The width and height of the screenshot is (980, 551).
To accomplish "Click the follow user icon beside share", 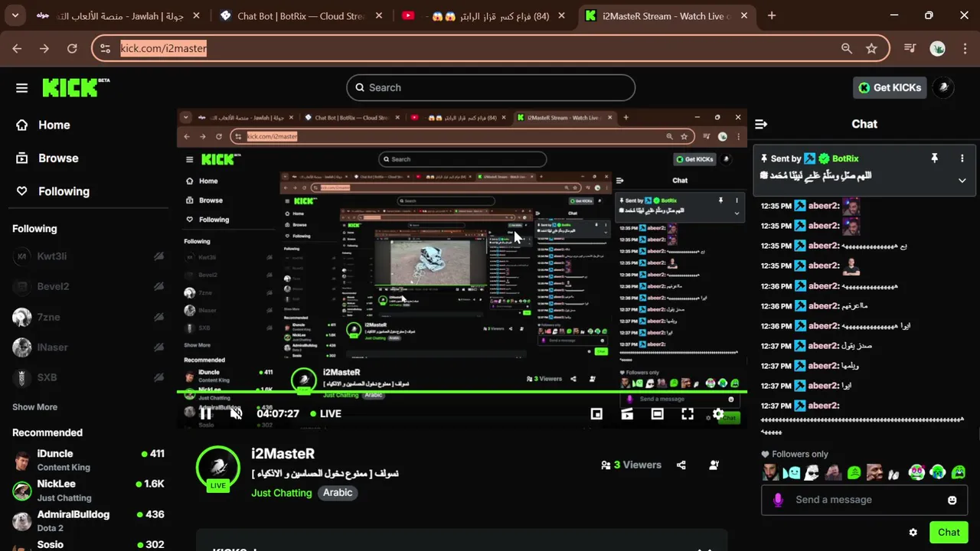I will (x=714, y=465).
